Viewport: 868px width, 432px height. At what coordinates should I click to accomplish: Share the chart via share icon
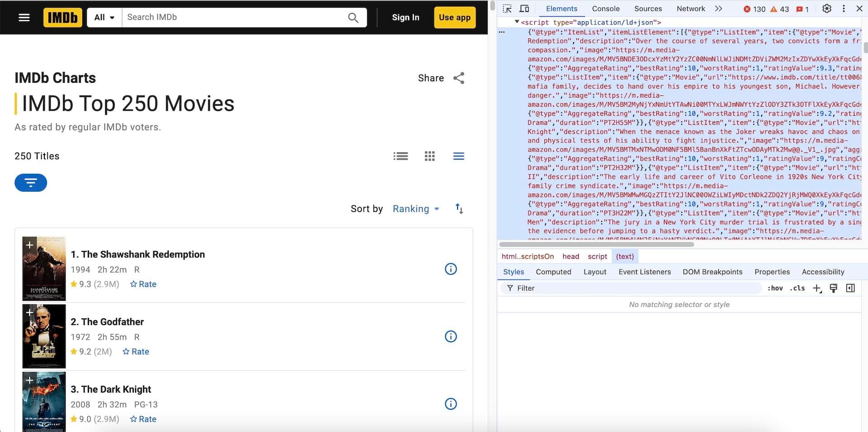[459, 78]
